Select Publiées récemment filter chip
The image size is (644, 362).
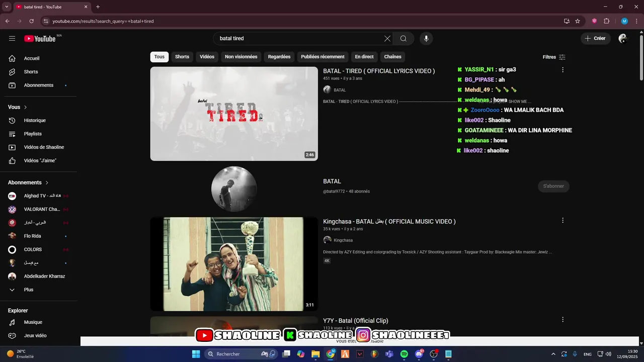pyautogui.click(x=323, y=57)
